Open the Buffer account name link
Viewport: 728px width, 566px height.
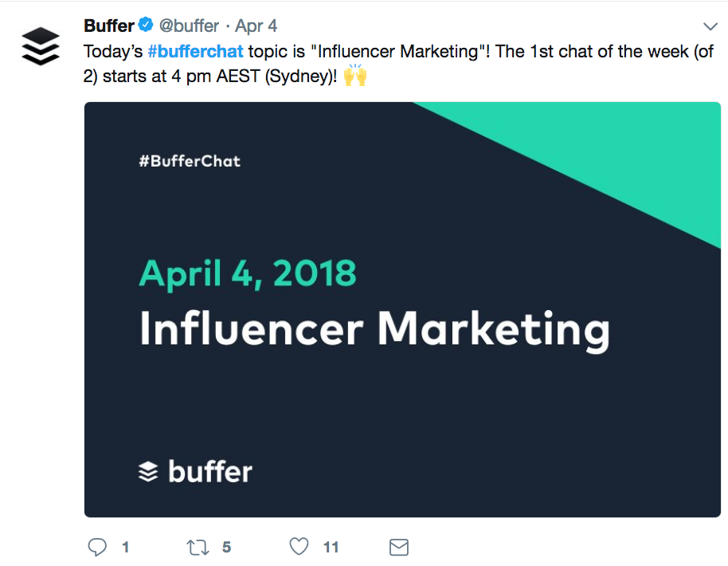109,26
